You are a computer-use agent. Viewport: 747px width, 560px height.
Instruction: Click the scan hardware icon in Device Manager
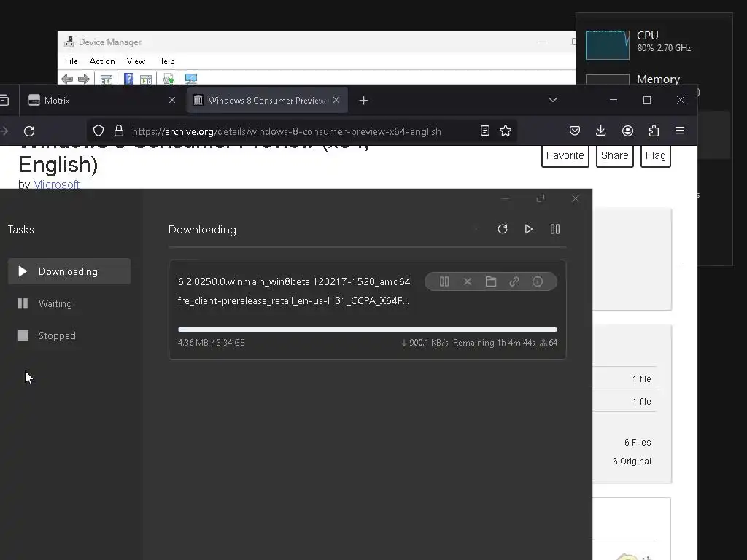[x=169, y=79]
